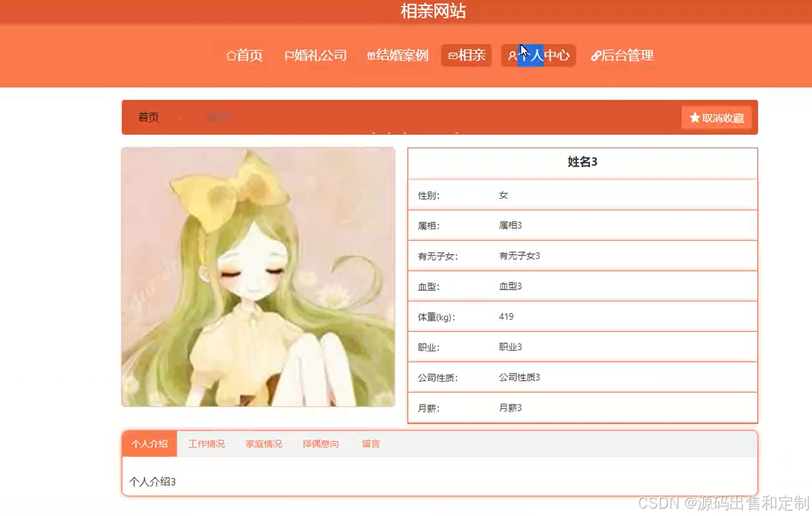Click the weight value 419

(506, 316)
